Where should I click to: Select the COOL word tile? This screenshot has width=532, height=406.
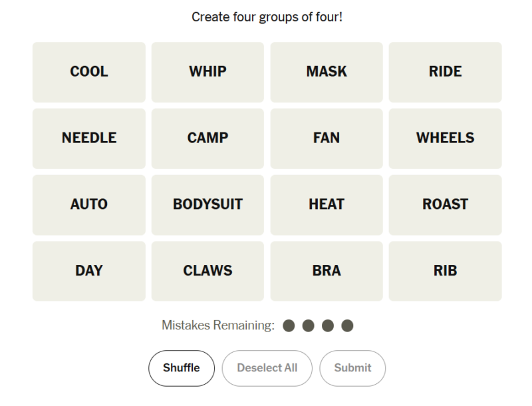(89, 72)
